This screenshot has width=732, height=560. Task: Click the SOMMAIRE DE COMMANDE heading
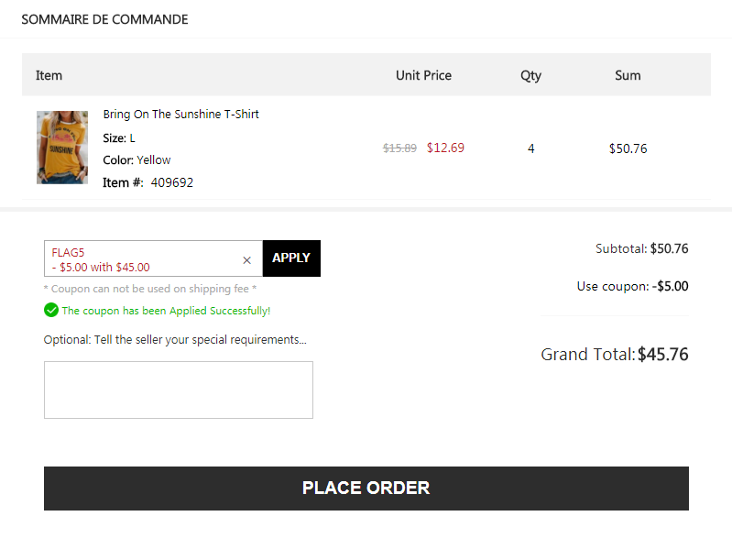[104, 19]
